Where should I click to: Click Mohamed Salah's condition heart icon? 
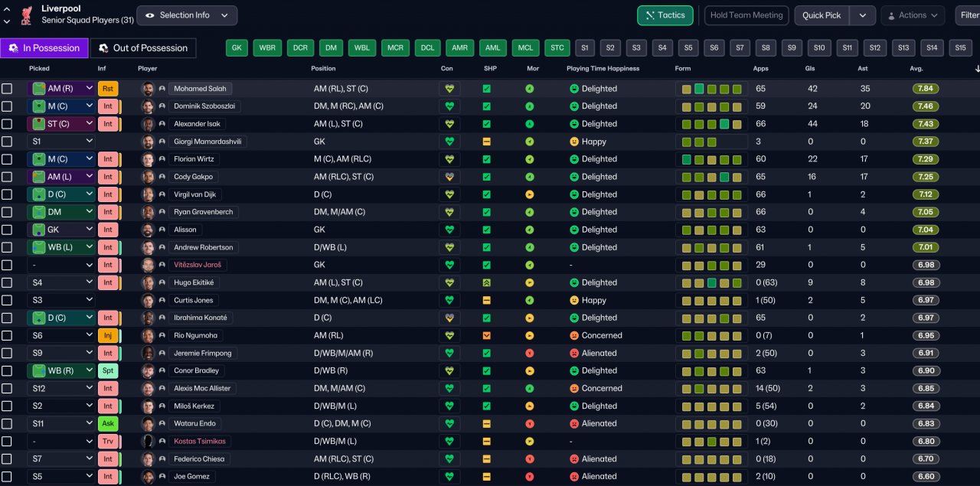449,89
